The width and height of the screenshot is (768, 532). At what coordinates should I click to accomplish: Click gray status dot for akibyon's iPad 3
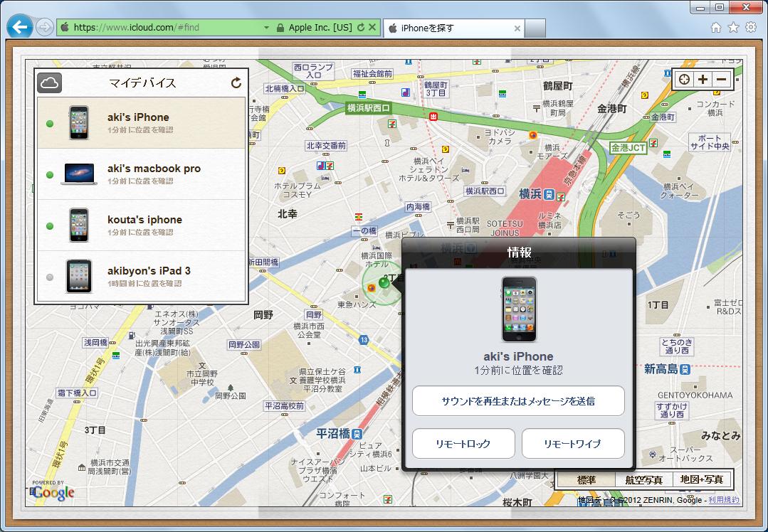[50, 277]
